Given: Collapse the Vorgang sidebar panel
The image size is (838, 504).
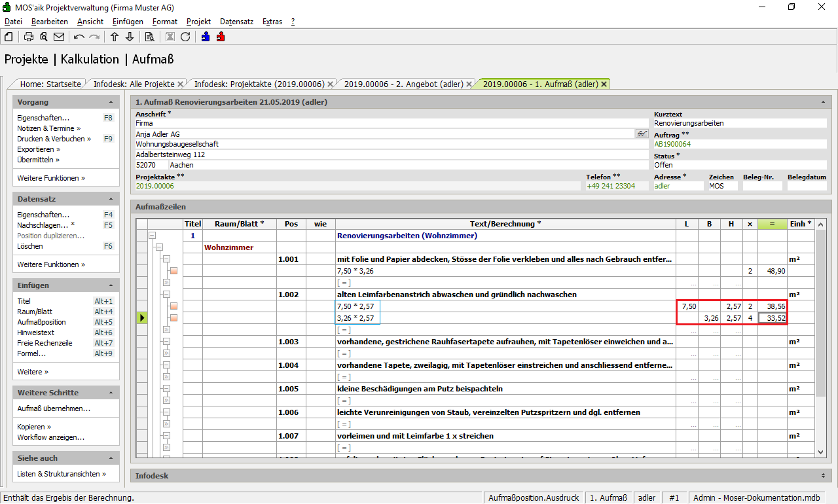Looking at the screenshot, I should 111,102.
